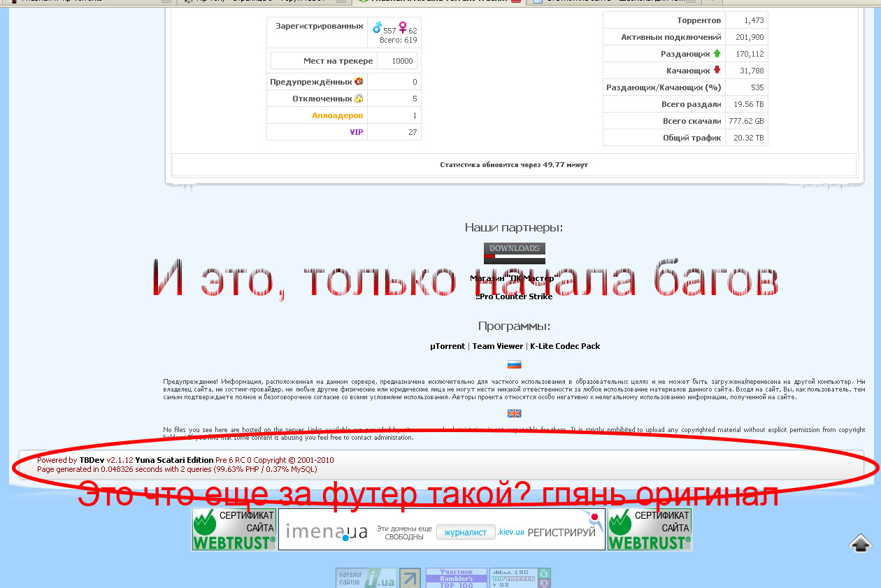This screenshot has width=881, height=588.
Task: Click the British flag above English disclaimer
Action: (x=515, y=413)
